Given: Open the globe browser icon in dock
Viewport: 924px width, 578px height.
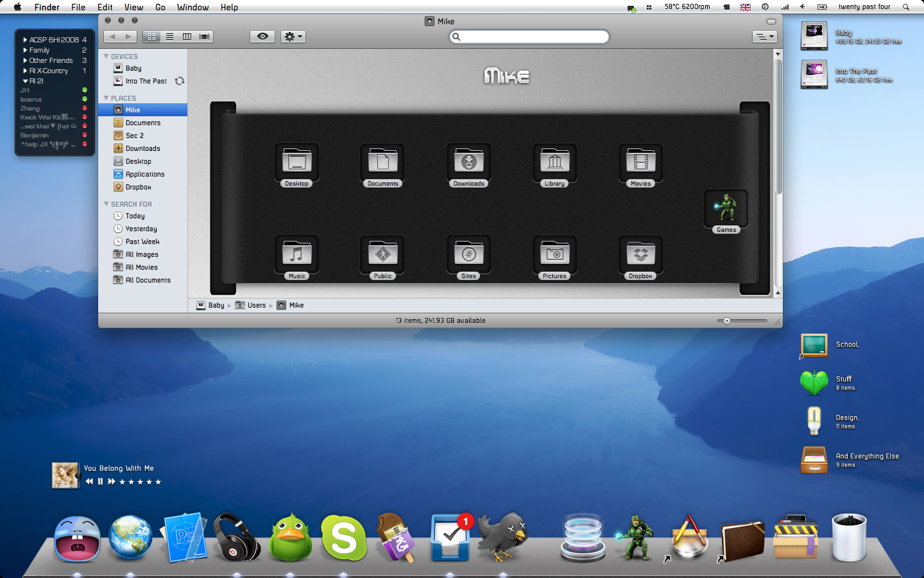Looking at the screenshot, I should pos(130,538).
